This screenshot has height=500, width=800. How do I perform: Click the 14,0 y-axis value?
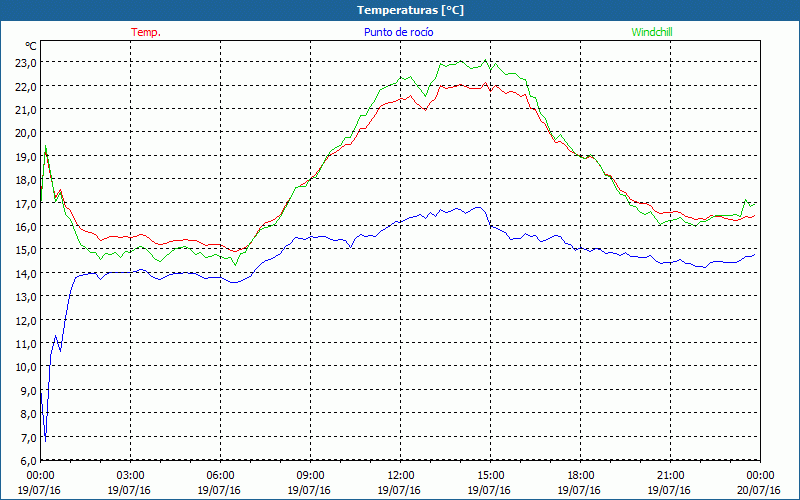26,273
